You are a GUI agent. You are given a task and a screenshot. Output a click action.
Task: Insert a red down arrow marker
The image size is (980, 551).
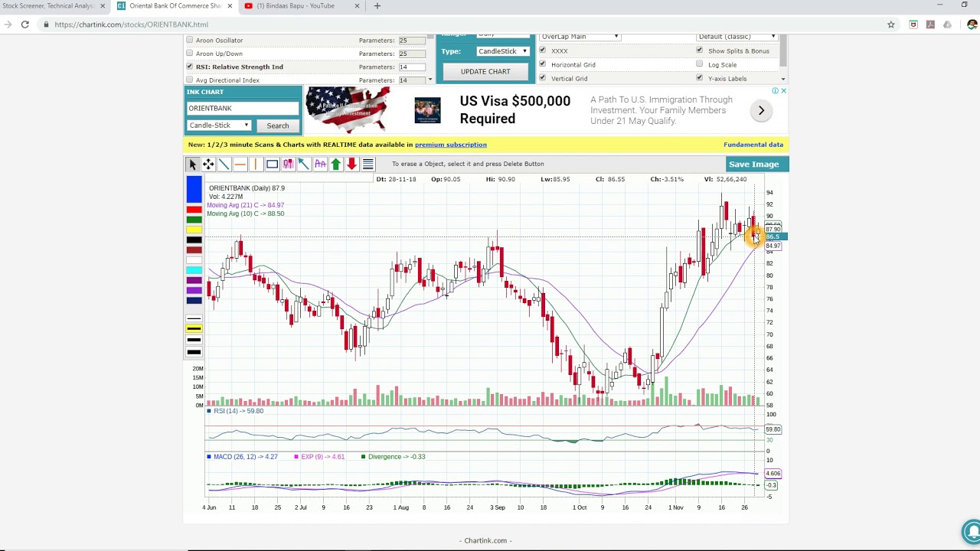point(351,165)
